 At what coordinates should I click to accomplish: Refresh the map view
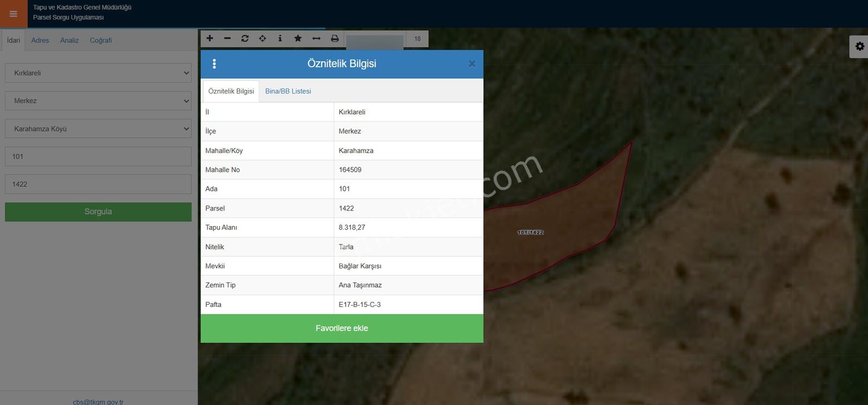tap(245, 38)
